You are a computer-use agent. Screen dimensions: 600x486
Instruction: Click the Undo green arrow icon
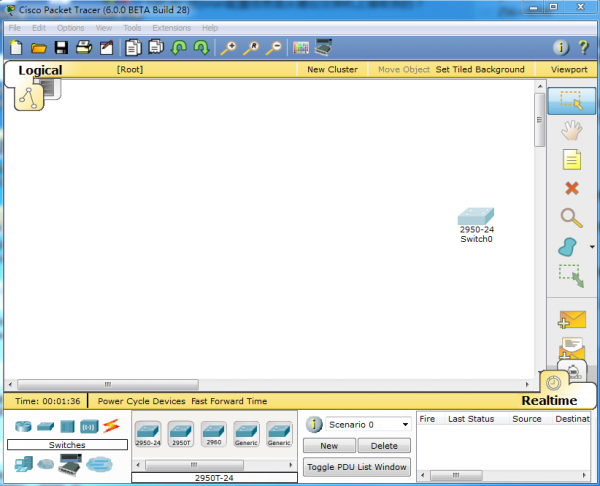point(178,48)
